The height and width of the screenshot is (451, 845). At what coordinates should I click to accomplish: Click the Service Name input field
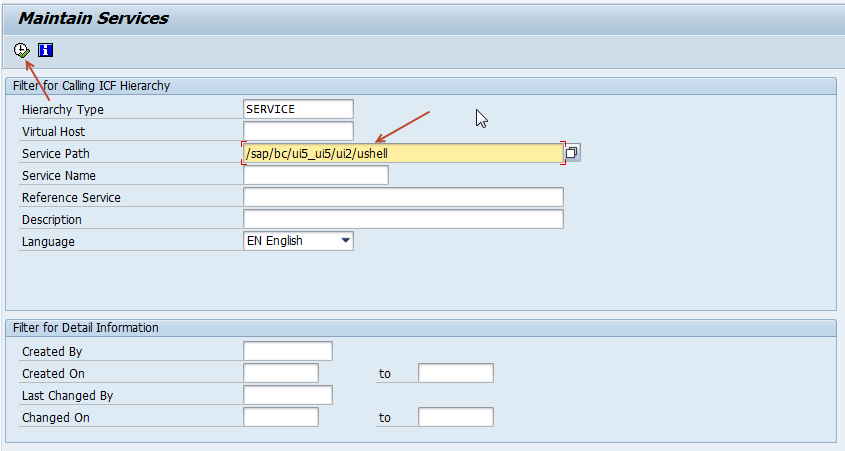tap(316, 175)
